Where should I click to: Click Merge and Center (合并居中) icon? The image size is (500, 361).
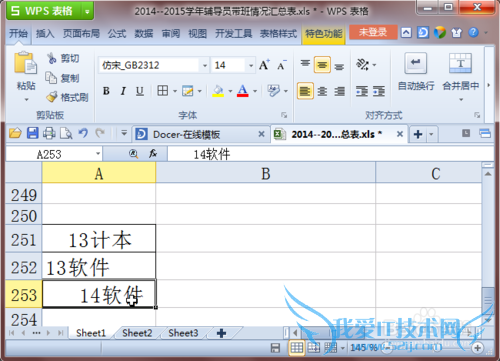460,63
